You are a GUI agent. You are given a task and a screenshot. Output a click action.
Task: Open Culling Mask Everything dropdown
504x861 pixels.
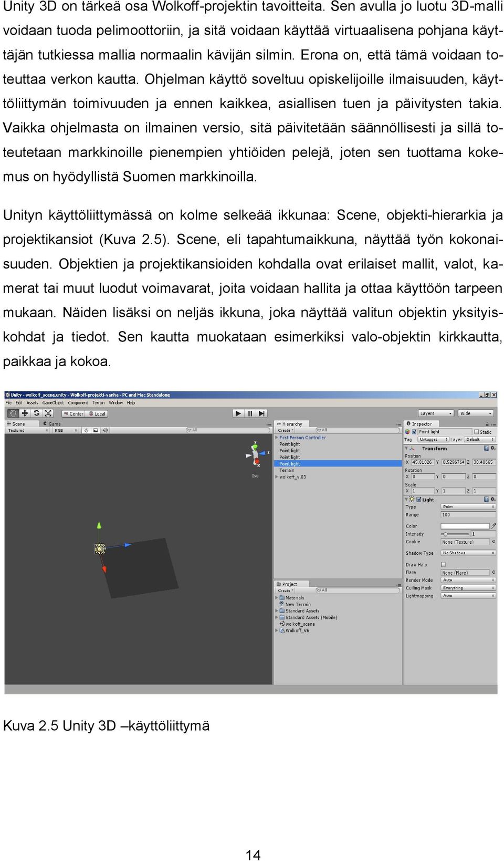point(468,588)
